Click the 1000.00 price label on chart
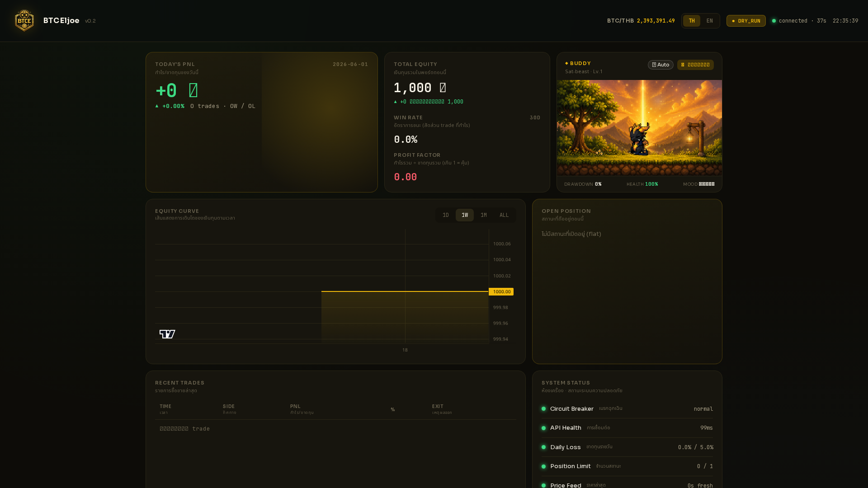Screen dimensions: 868x488 (501, 292)
